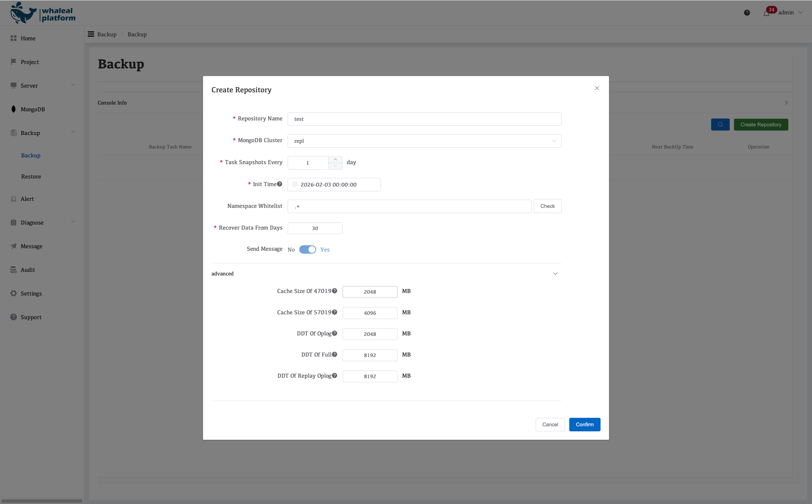The image size is (812, 504).
Task: Click the top-bar help question mark icon
Action: click(x=747, y=13)
